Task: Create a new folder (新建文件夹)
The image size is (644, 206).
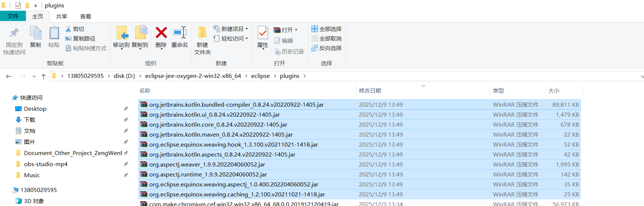Action: (x=202, y=40)
